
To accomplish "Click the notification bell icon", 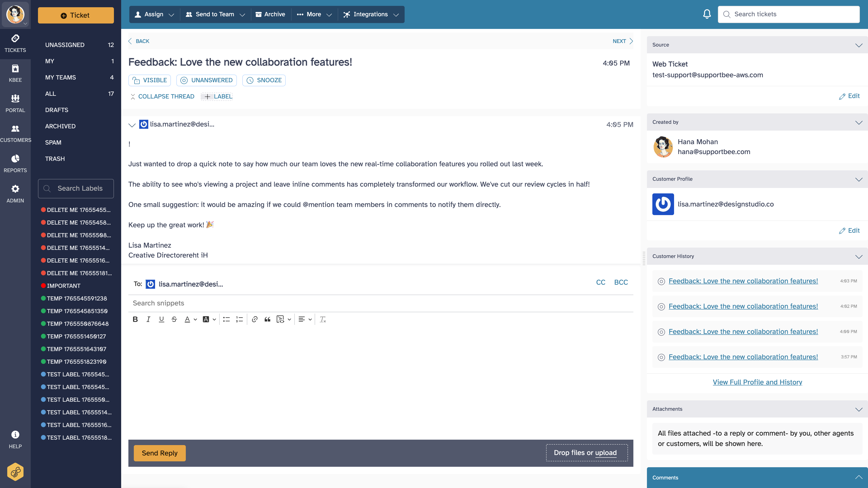I will click(x=707, y=14).
